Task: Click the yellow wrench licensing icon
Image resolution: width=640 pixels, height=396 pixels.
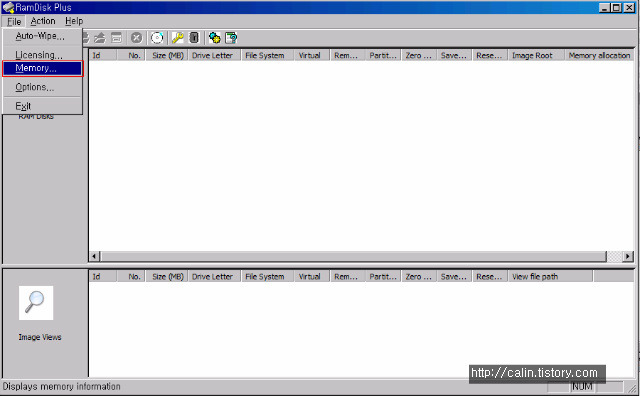Action: coord(178,38)
